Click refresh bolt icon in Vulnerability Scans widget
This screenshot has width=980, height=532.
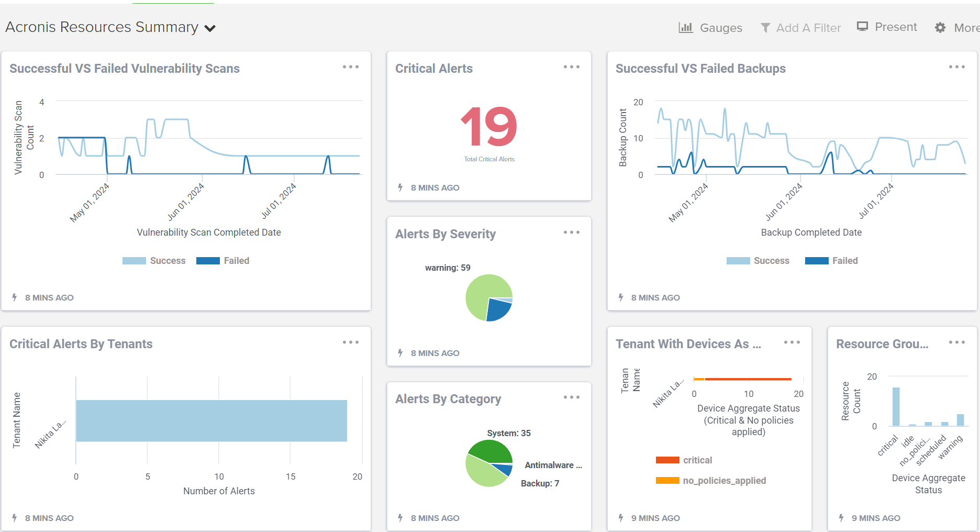(15, 297)
